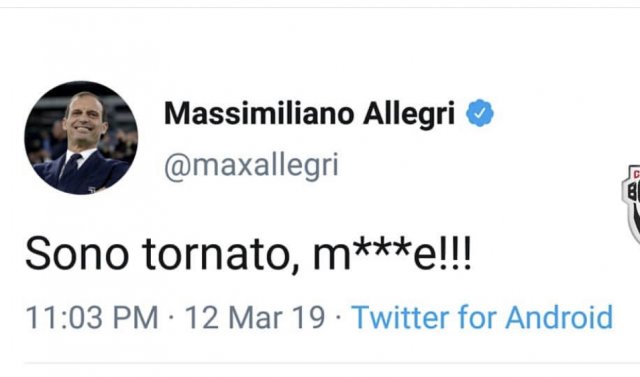This screenshot has width=640, height=377.
Task: Open Massimiliano Allegri's round profile picture
Action: (x=81, y=137)
